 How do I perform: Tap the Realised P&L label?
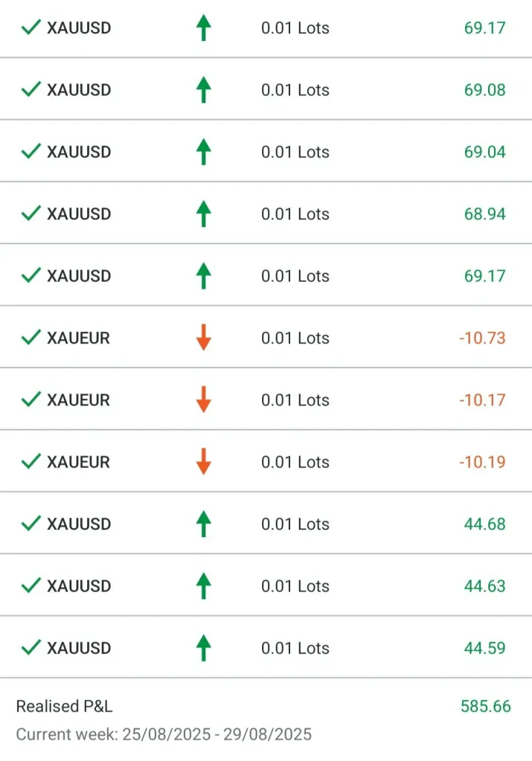point(65,706)
